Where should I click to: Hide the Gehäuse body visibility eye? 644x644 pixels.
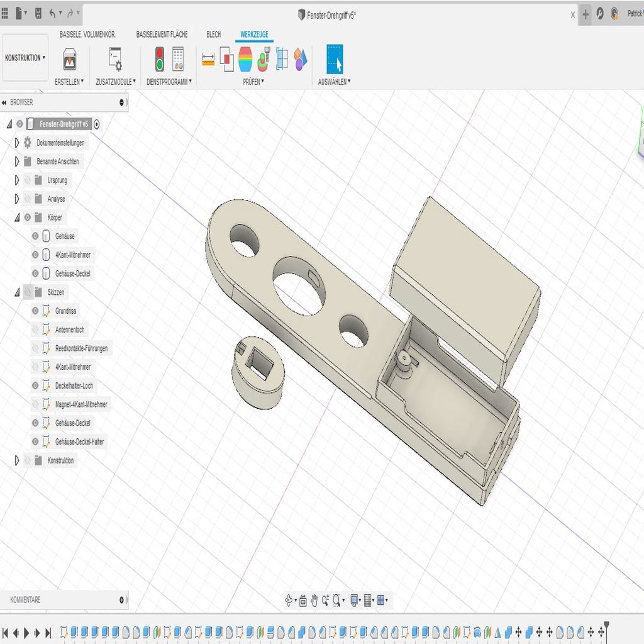point(35,236)
